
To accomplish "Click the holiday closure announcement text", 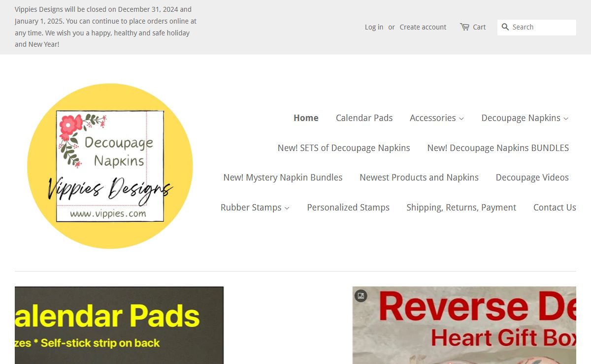I will (x=106, y=27).
